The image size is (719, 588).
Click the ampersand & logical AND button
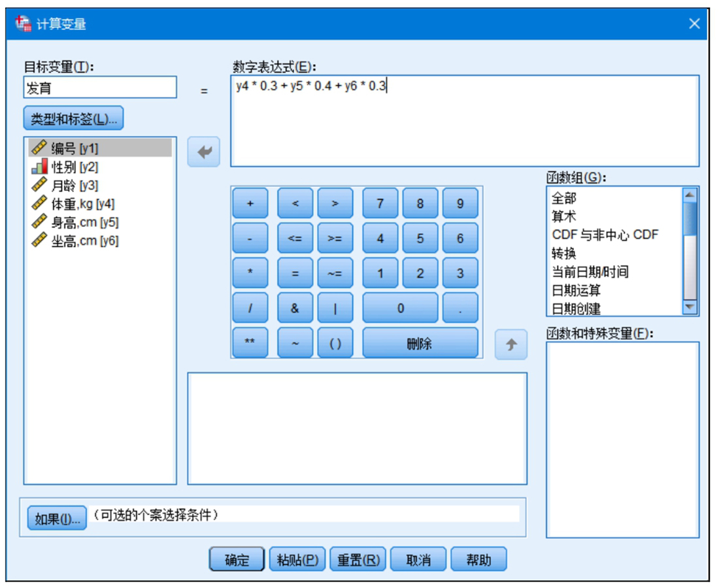pyautogui.click(x=295, y=308)
